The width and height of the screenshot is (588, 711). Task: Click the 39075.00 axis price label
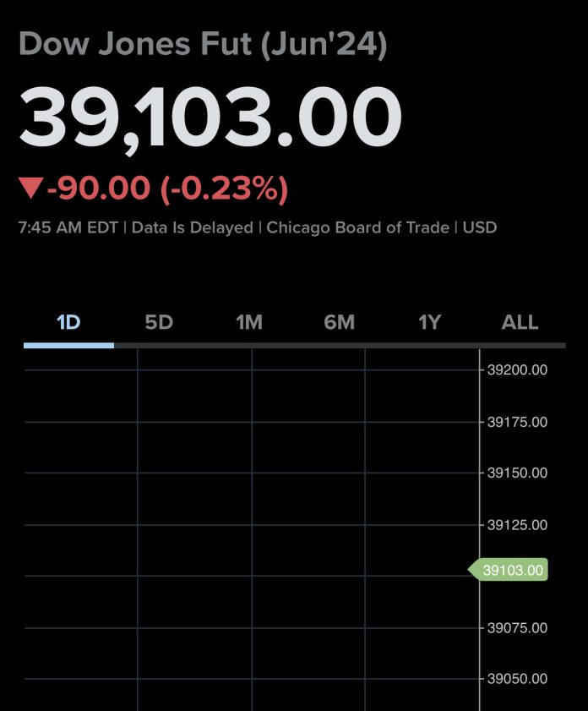tap(517, 627)
